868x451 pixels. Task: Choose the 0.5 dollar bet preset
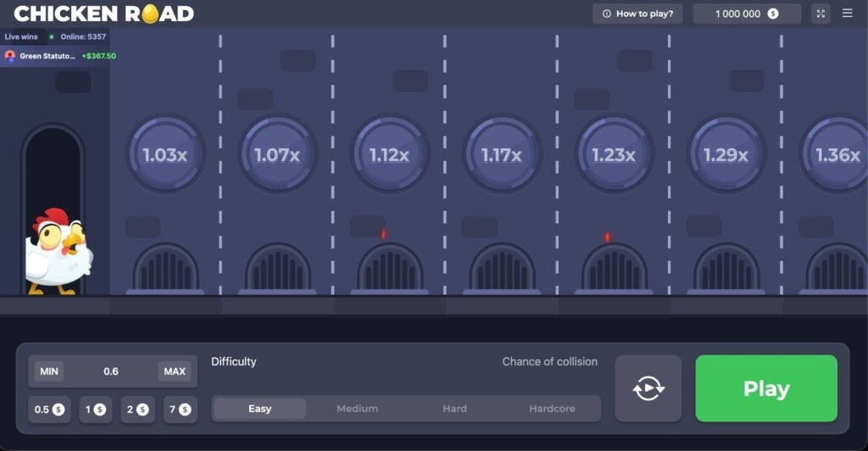[x=49, y=409]
